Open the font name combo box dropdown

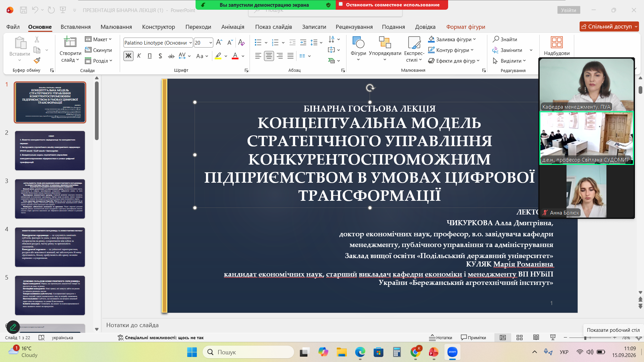(191, 43)
